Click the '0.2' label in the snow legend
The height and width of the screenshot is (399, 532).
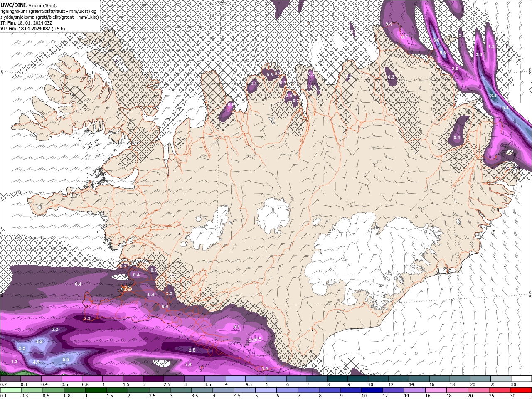point(3,384)
